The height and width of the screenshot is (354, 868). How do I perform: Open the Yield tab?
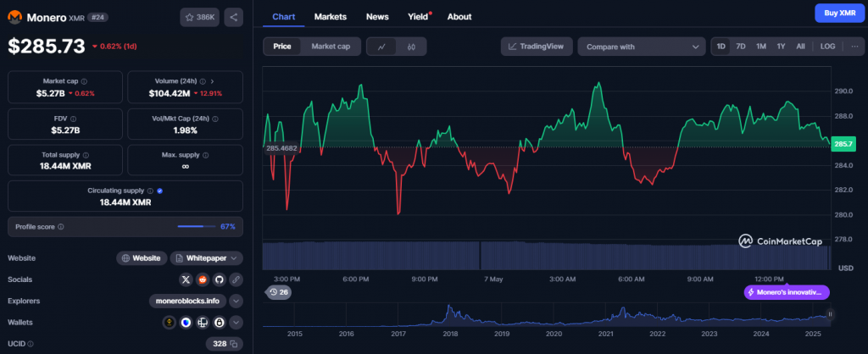coord(419,17)
